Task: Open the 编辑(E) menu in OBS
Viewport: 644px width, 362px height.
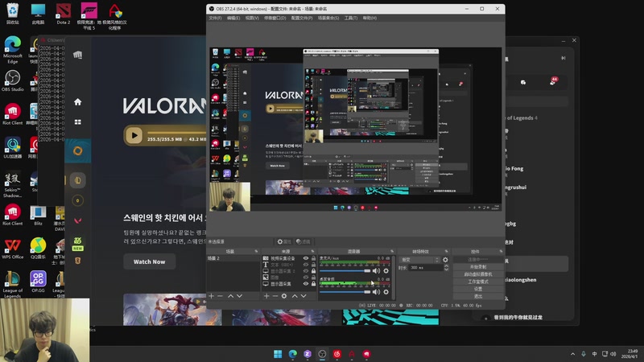Action: click(233, 18)
